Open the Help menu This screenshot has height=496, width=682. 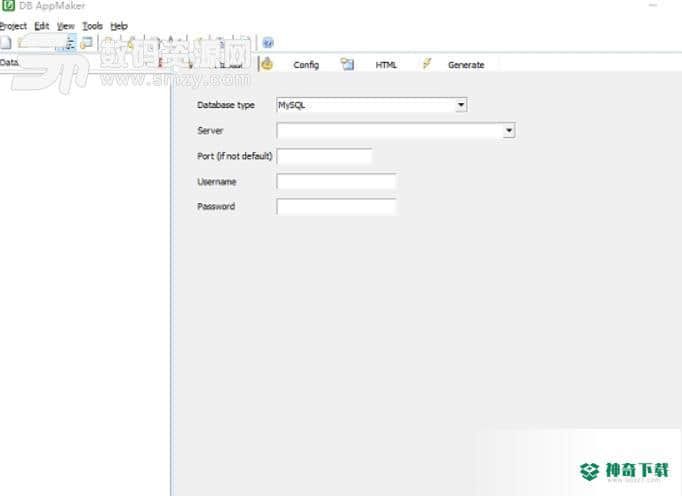coord(119,26)
